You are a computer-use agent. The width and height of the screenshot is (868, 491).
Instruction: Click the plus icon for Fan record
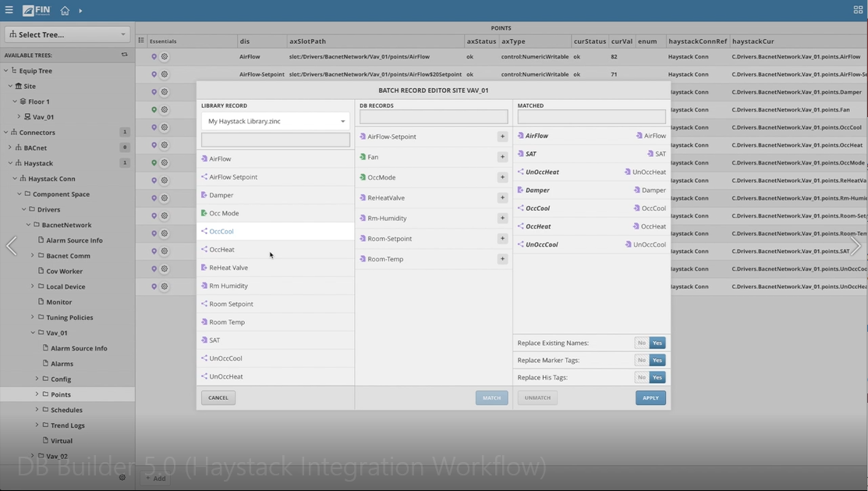pyautogui.click(x=503, y=157)
